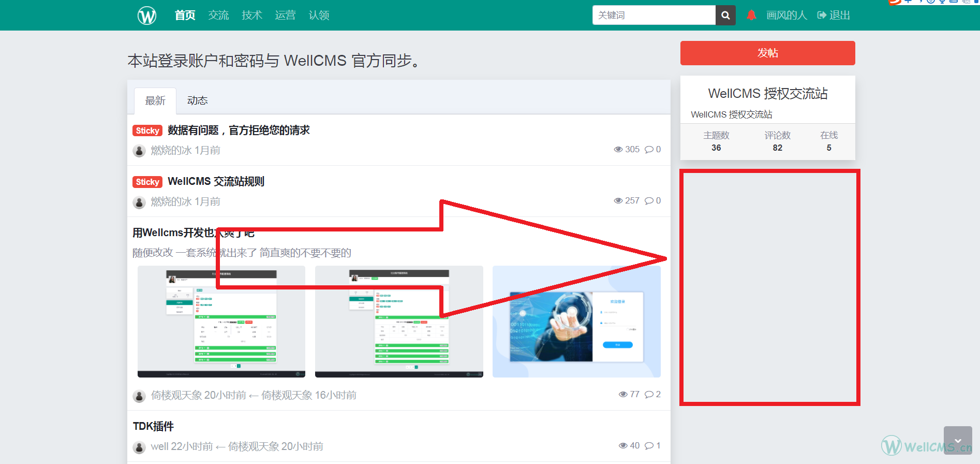
Task: Click author 燃烧的冰 under 数据有问题 post
Action: [171, 150]
